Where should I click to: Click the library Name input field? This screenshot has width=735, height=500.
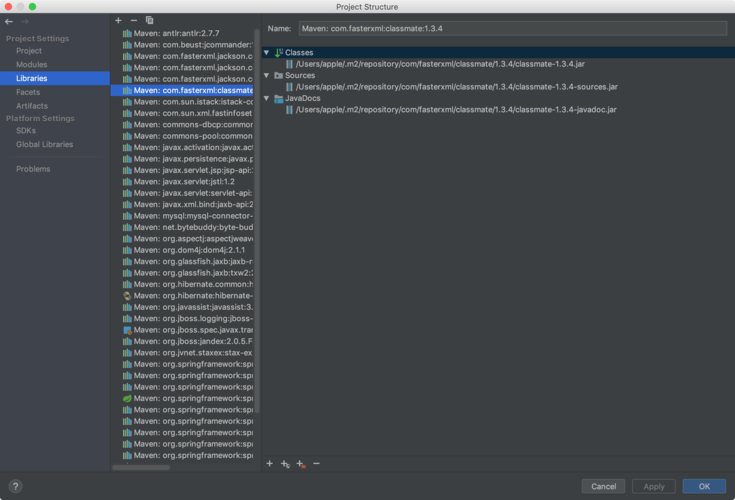click(x=513, y=29)
